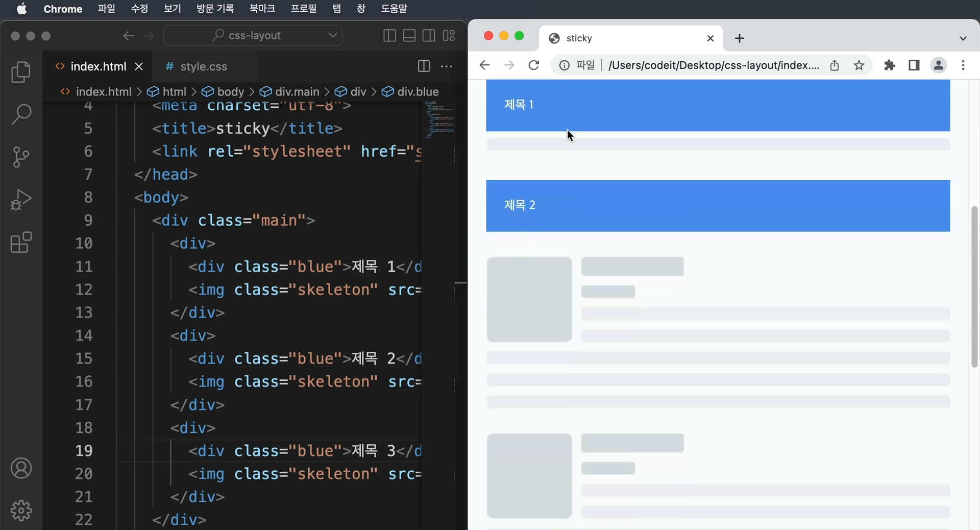Open the Explorer view in VS Code
The image size is (980, 530).
[x=21, y=72]
